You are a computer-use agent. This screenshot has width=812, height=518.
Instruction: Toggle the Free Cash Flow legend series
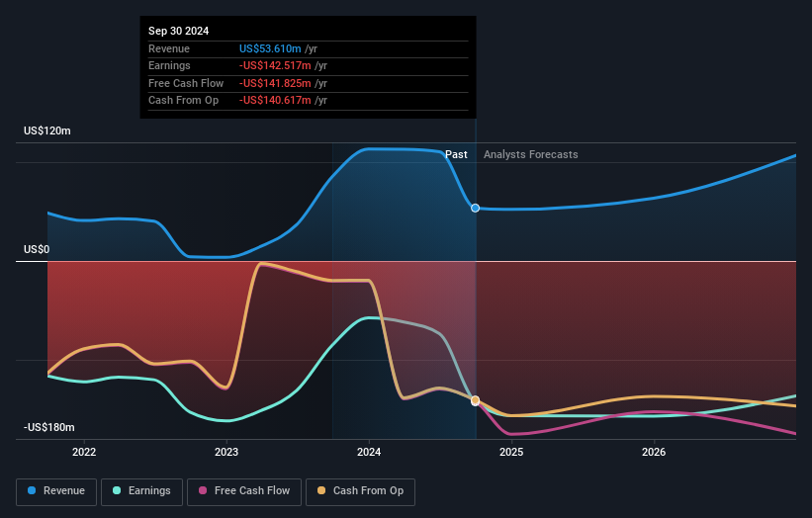pos(244,491)
